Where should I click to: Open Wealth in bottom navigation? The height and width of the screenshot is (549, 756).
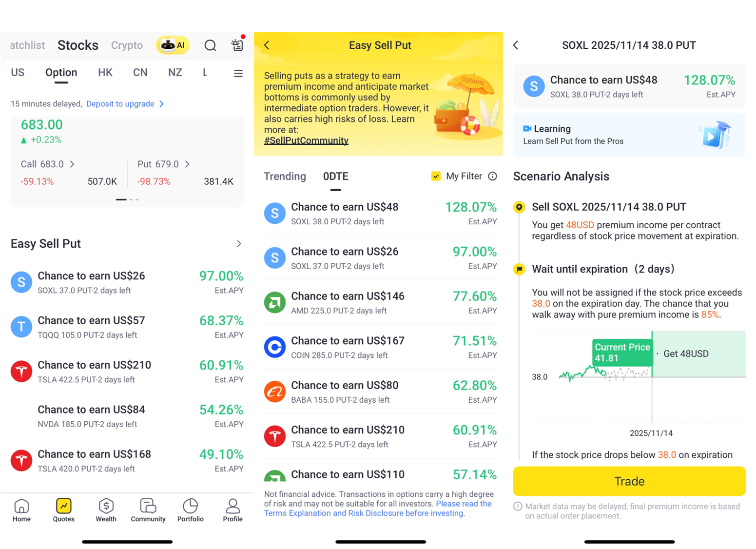click(x=106, y=510)
